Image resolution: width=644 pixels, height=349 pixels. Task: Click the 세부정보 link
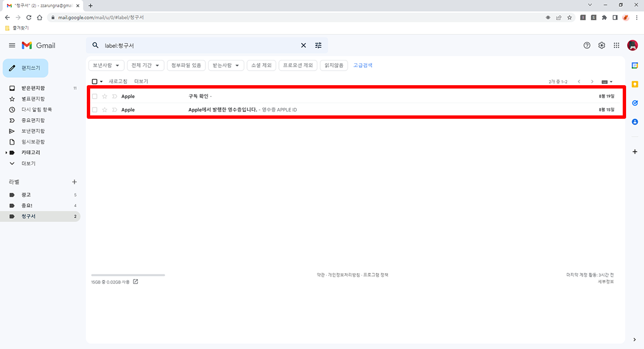(606, 282)
